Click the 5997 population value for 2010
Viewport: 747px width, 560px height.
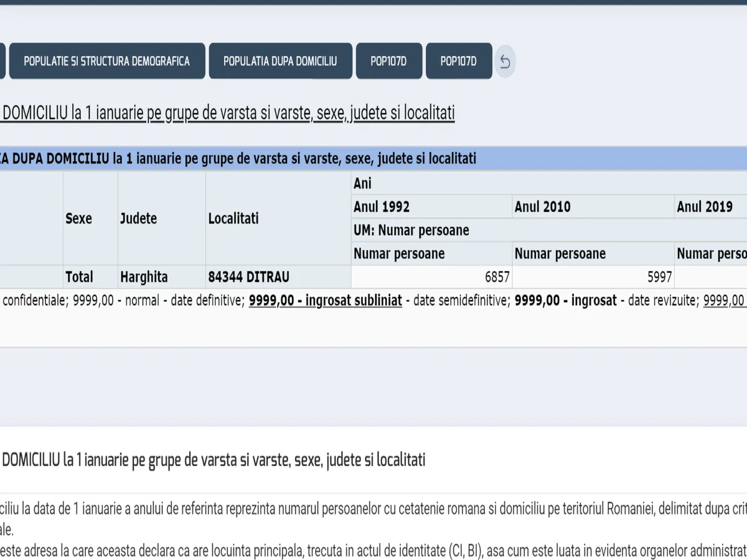[x=659, y=278]
